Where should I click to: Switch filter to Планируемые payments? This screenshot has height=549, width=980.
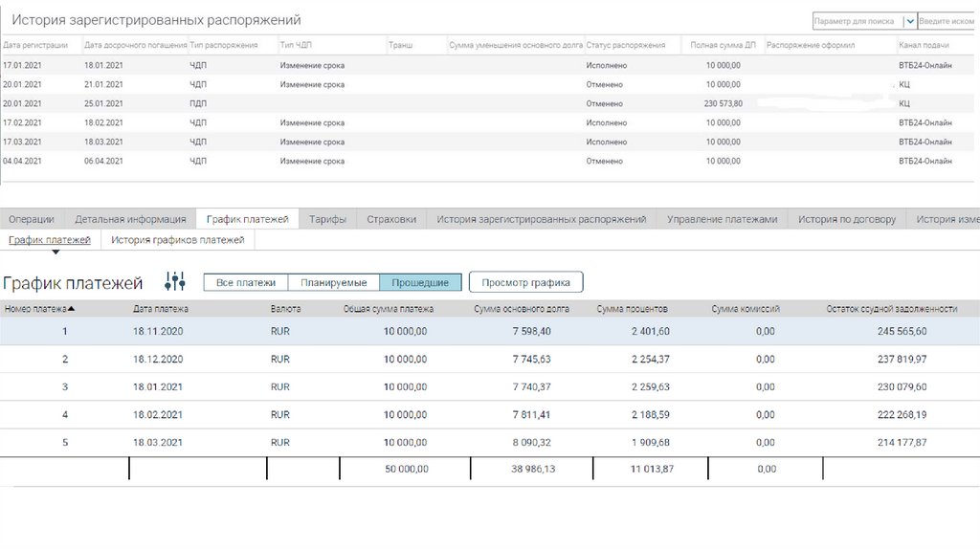tap(333, 282)
